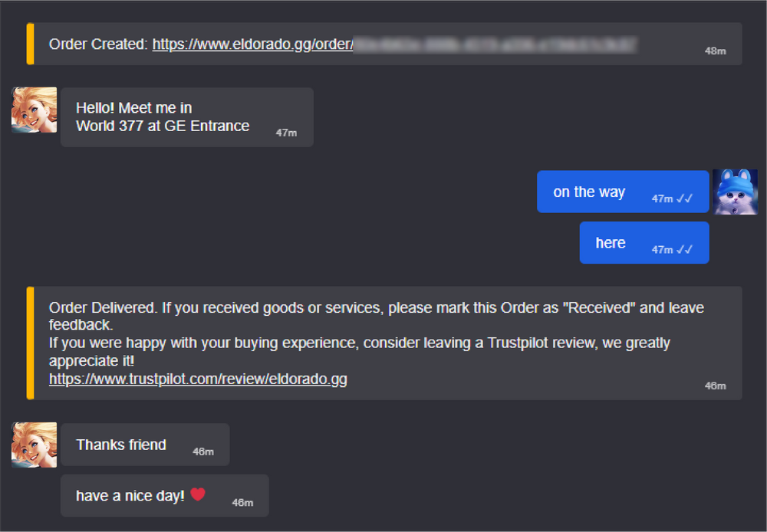Click the blue rabbit buyer avatar
This screenshot has width=767, height=532.
click(x=735, y=192)
